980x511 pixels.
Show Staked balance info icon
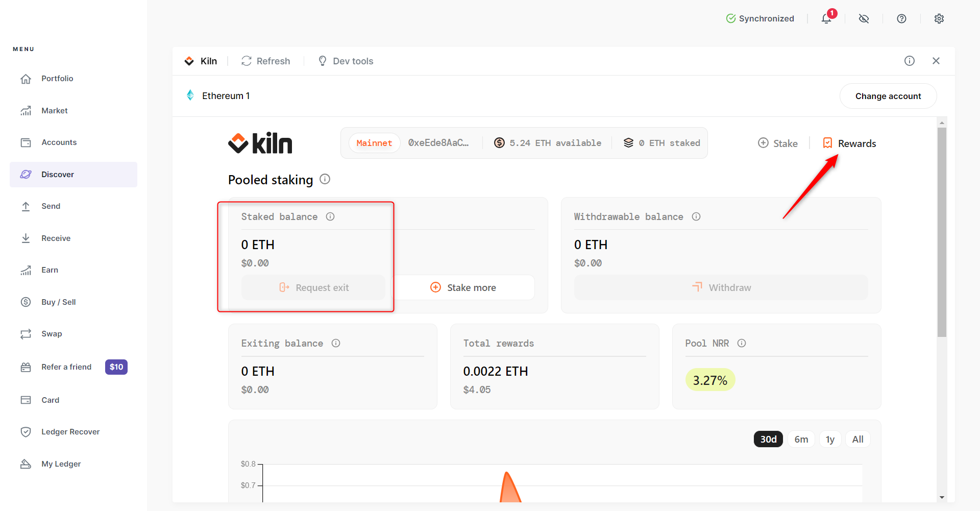point(330,216)
